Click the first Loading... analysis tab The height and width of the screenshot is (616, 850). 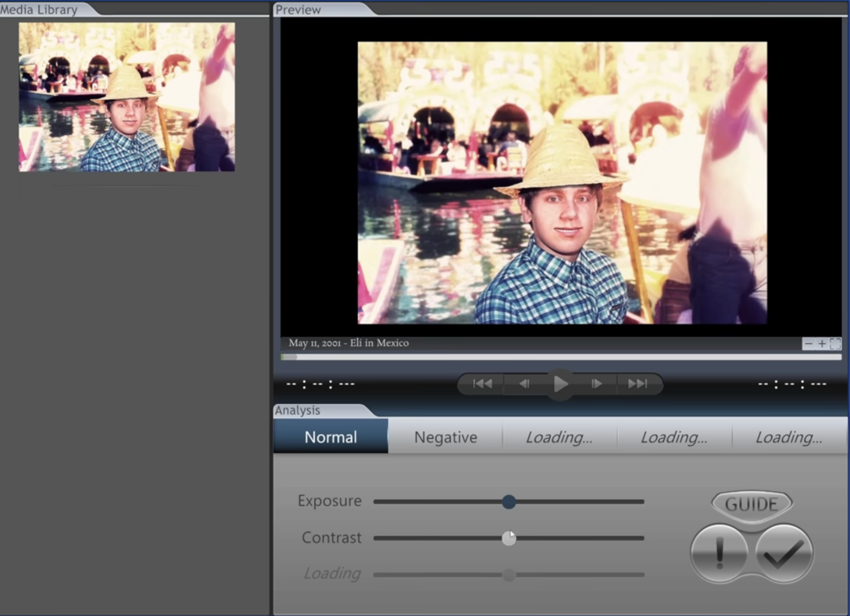559,437
